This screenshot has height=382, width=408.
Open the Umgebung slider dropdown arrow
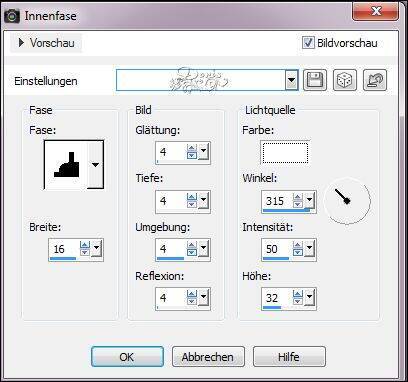(203, 249)
